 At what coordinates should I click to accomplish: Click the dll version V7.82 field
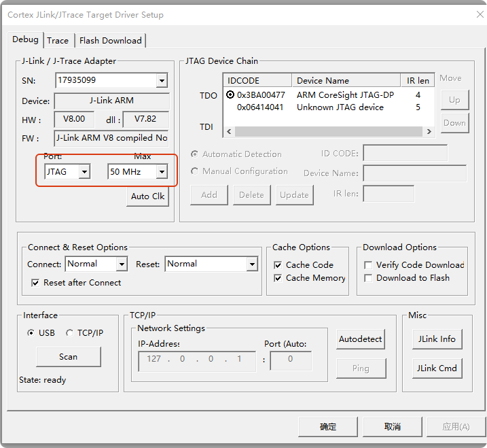pyautogui.click(x=145, y=120)
